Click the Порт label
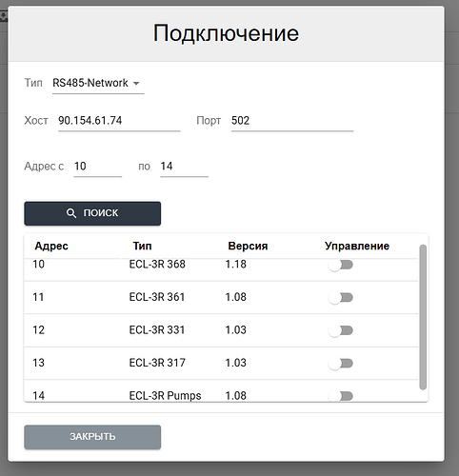Screen dimensions: 459x476 tap(209, 121)
